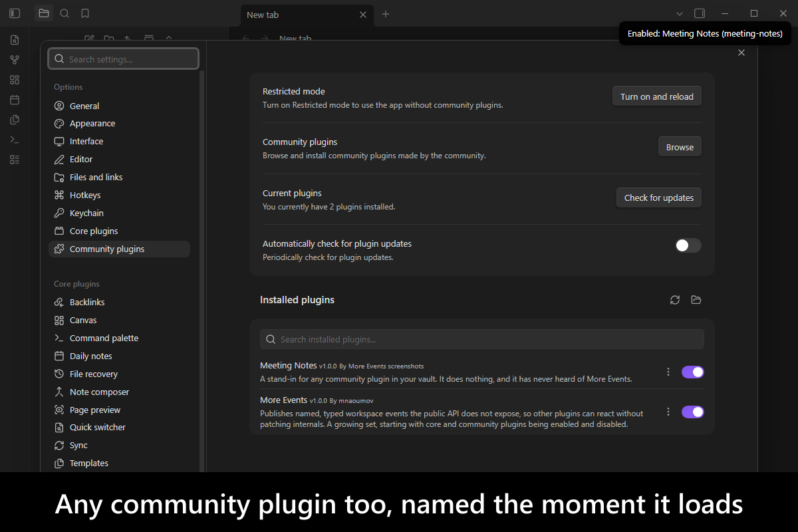Image resolution: width=798 pixels, height=532 pixels.
Task: Close the settings dialog
Action: pyautogui.click(x=741, y=53)
